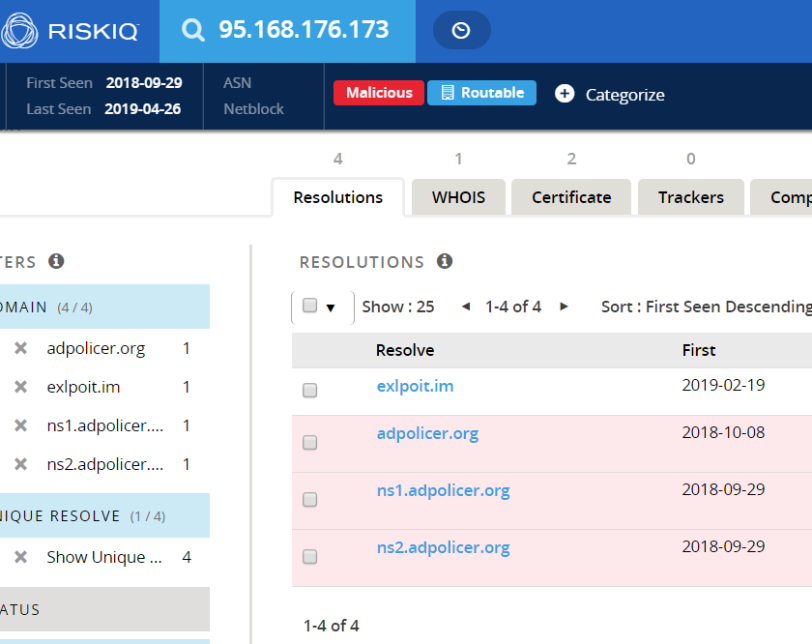Open the adpolicer.org resolution link
Screen dimensions: 812x644
(427, 433)
